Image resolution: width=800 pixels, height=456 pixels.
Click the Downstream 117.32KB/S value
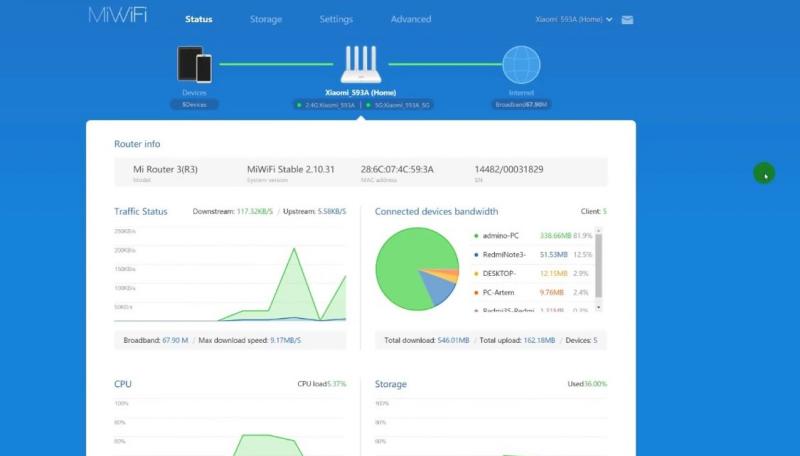[x=255, y=211]
